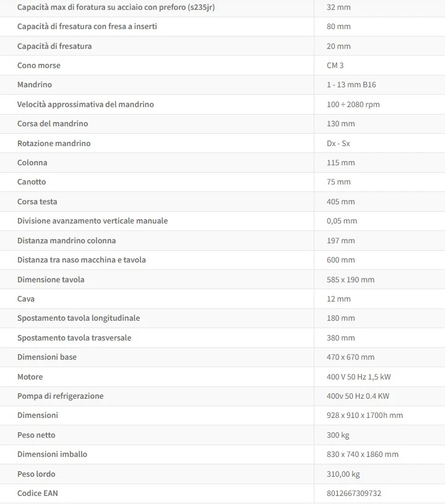This screenshot has height=504, width=445.
Task: Click the 1 - 13 mm B16 value
Action: coord(351,85)
